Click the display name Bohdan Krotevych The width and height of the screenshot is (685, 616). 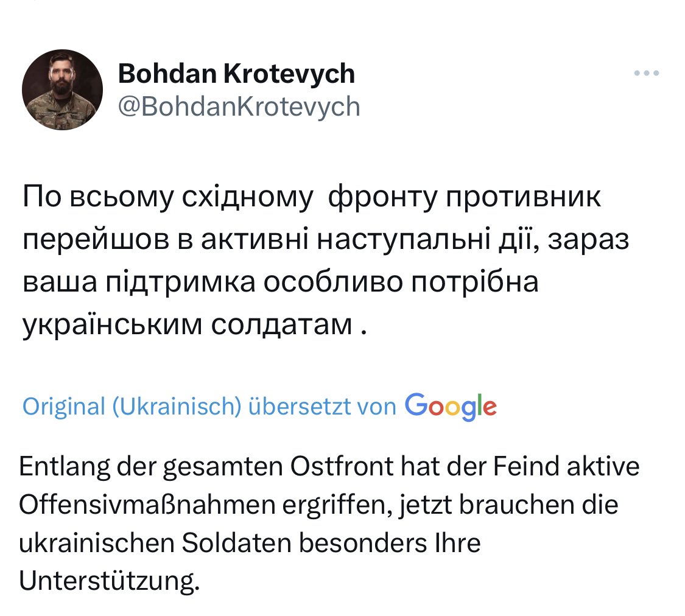236,74
